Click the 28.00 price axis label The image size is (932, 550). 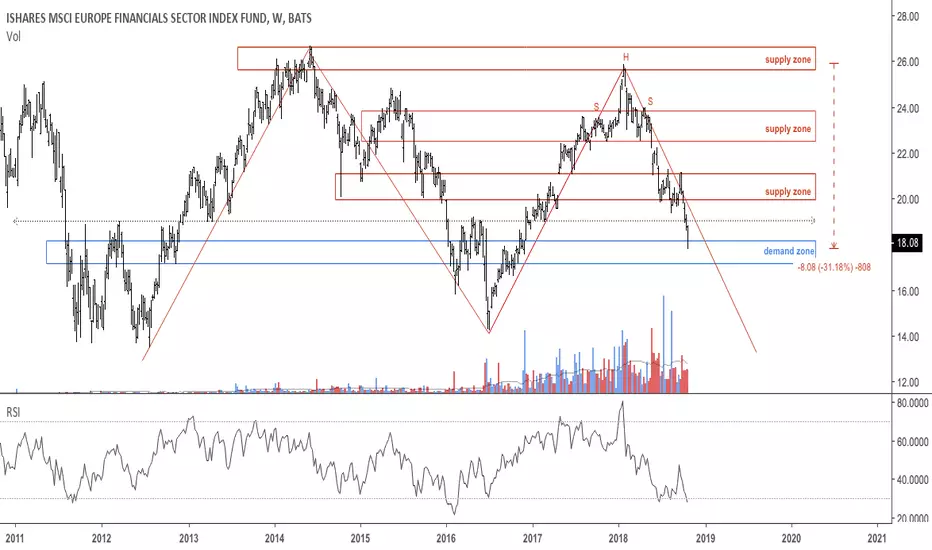click(908, 17)
